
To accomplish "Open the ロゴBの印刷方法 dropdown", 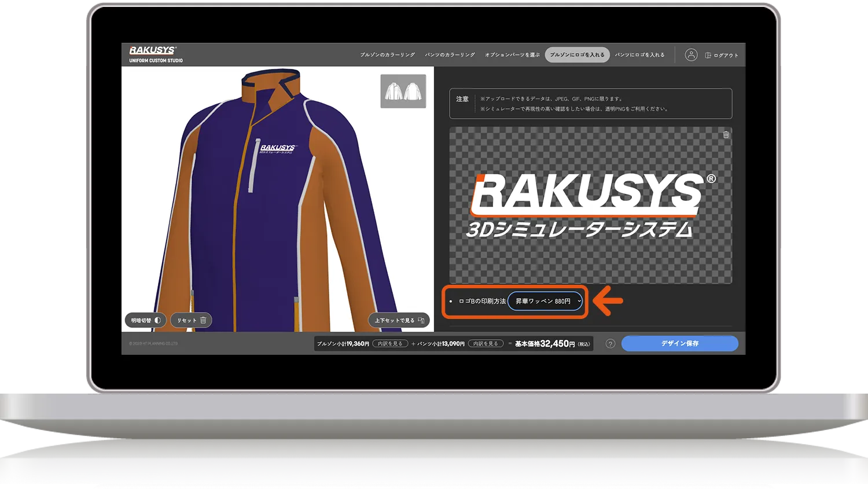I will (x=545, y=301).
